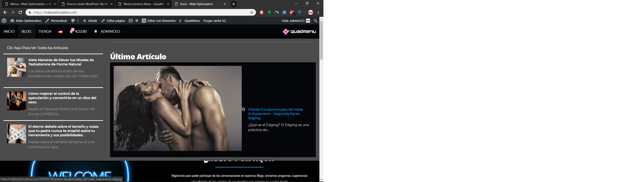The image size is (644, 182).
Task: Open the INICIO menu item
Action: point(9,32)
